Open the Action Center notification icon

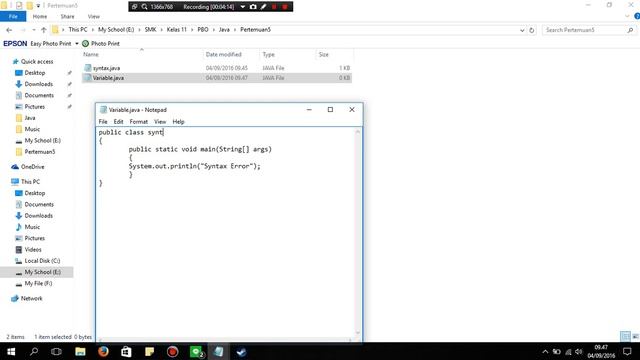tap(627, 351)
